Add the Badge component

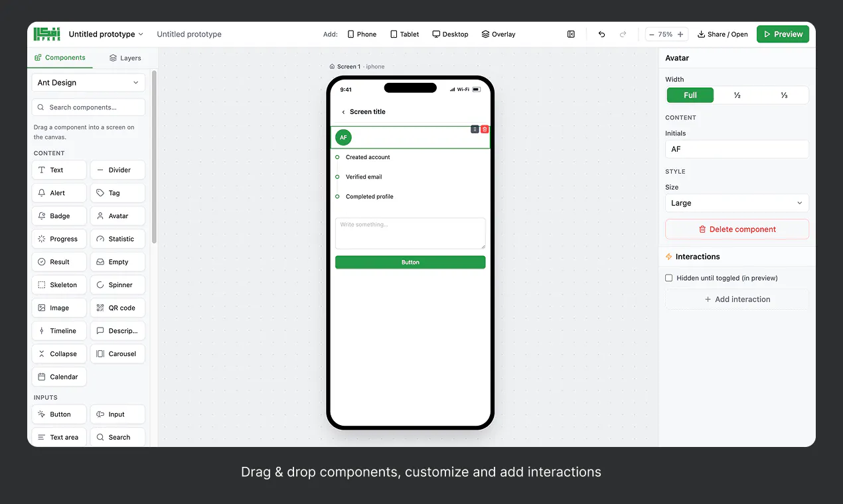click(59, 216)
